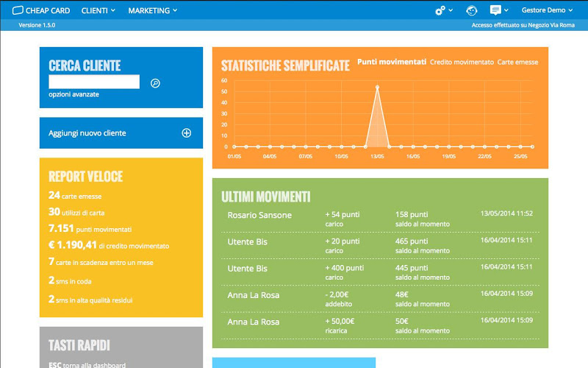Screen dimensions: 588x368
Task: Click the Cerca Cliente search field
Action: [x=94, y=82]
